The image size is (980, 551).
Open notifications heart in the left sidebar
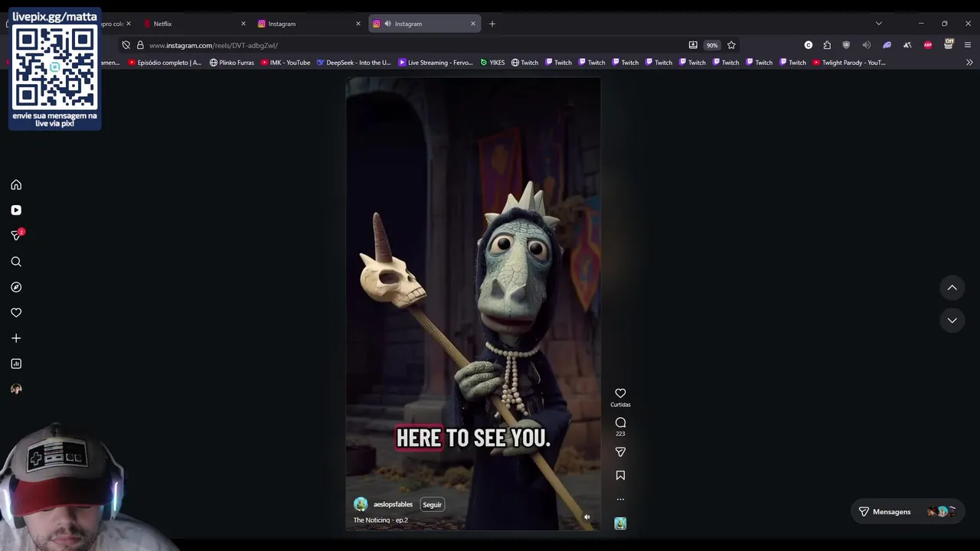(x=16, y=312)
